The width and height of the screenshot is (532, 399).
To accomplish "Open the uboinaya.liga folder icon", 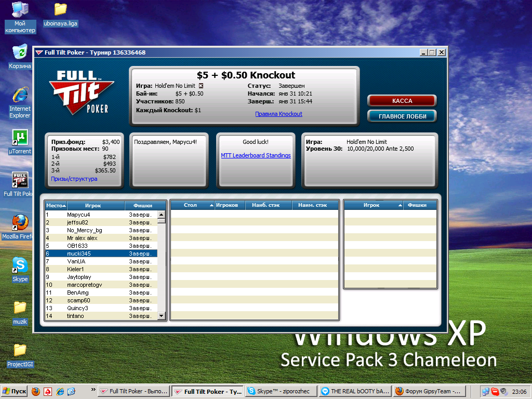I will pyautogui.click(x=60, y=15).
